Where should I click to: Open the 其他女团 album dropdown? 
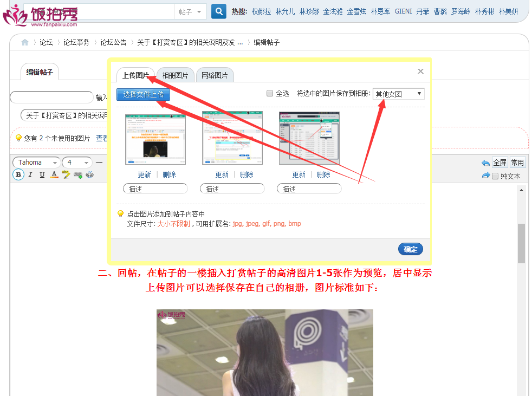click(x=399, y=94)
